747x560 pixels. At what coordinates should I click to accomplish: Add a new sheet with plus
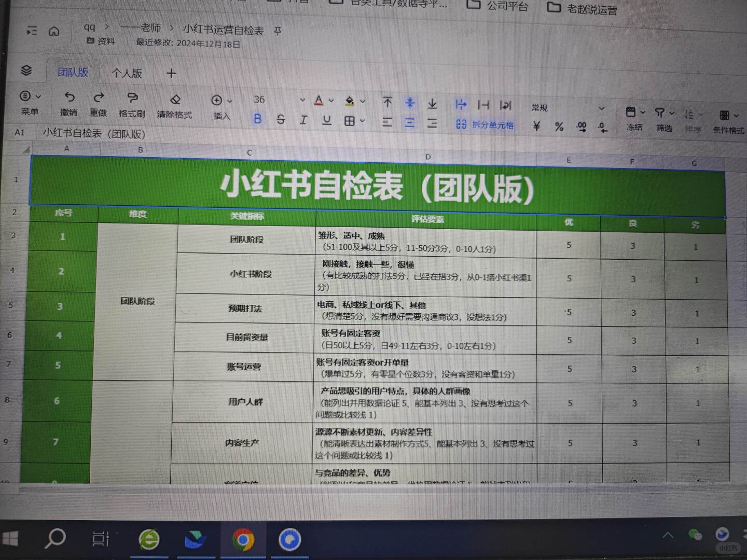point(171,74)
